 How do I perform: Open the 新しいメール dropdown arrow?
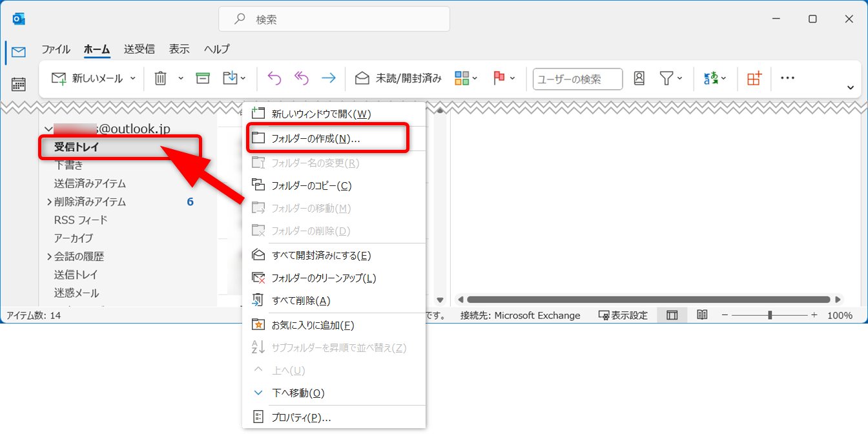133,78
